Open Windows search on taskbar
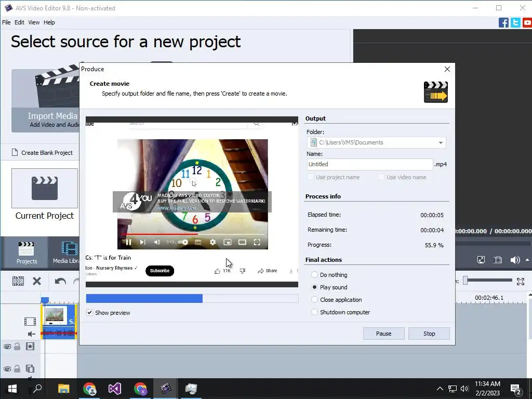Screen dimensions: 532x399 point(37,388)
